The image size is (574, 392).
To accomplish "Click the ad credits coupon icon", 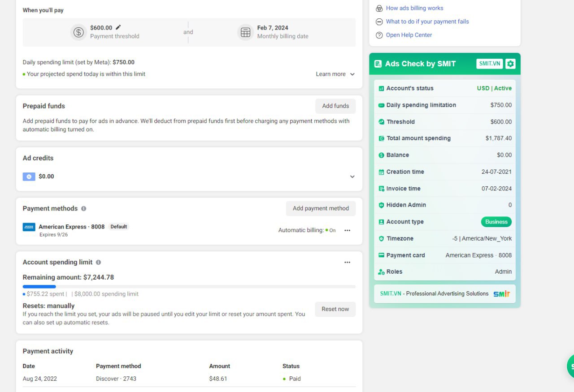I will pos(29,177).
